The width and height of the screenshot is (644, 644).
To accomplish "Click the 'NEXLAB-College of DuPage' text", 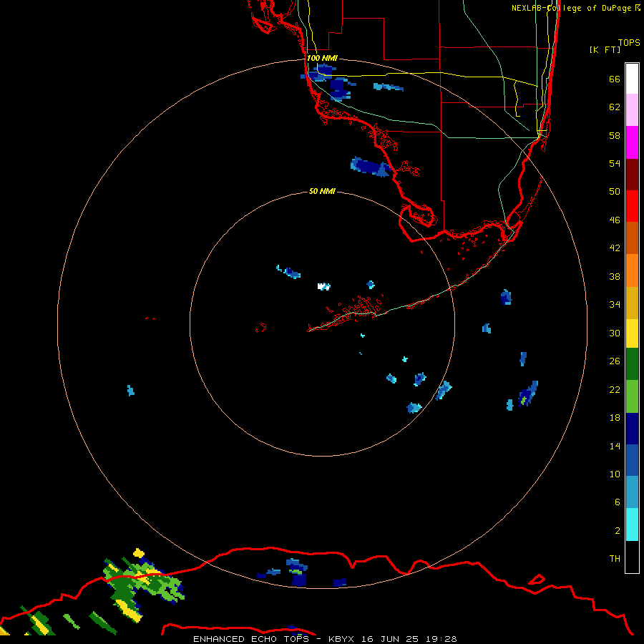I will (x=572, y=8).
